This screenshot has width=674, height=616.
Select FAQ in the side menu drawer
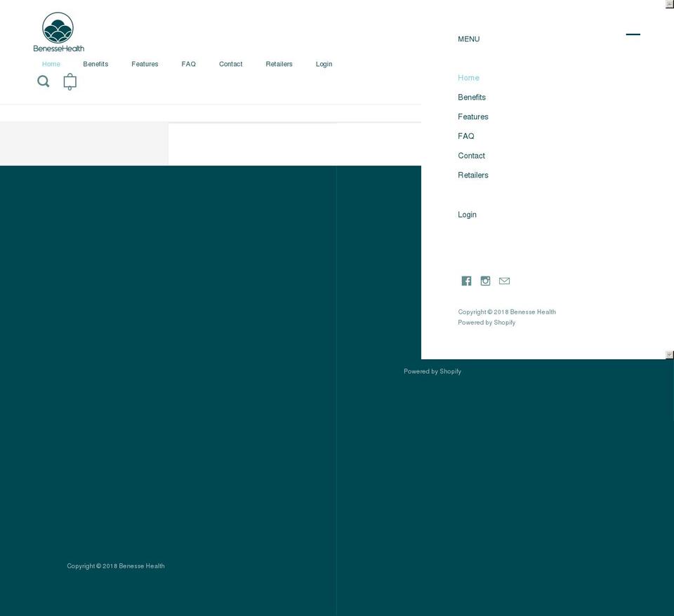pos(466,136)
